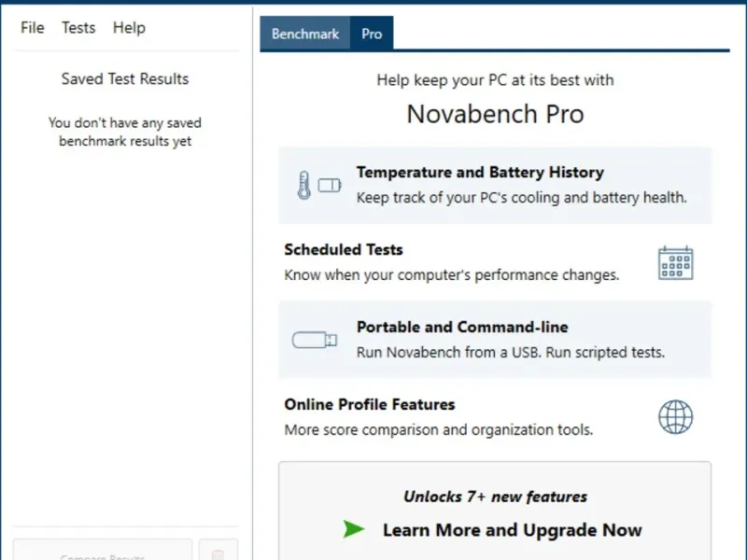The width and height of the screenshot is (747, 560).
Task: Click the Temperature and Battery History heading
Action: coord(480,172)
